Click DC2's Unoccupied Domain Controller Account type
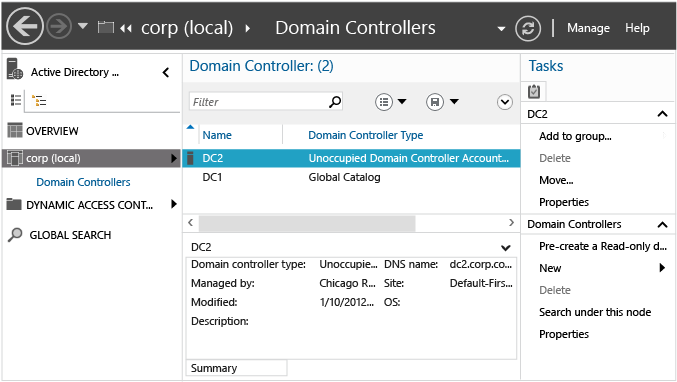 [408, 158]
